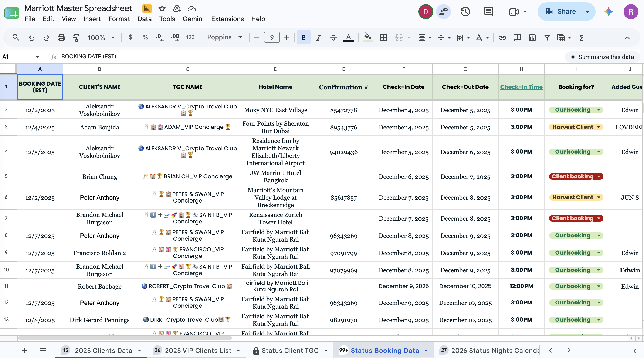Format selection as percent

pyautogui.click(x=145, y=37)
